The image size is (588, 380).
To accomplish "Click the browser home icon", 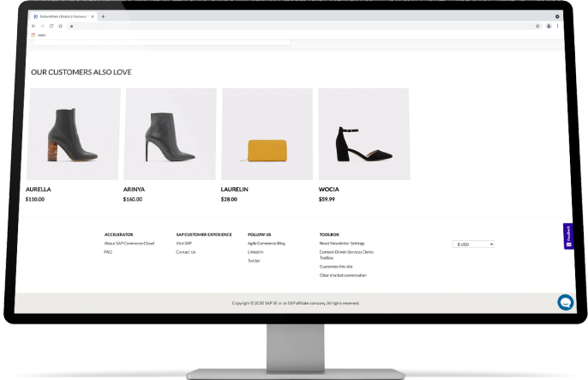I will pyautogui.click(x=59, y=26).
